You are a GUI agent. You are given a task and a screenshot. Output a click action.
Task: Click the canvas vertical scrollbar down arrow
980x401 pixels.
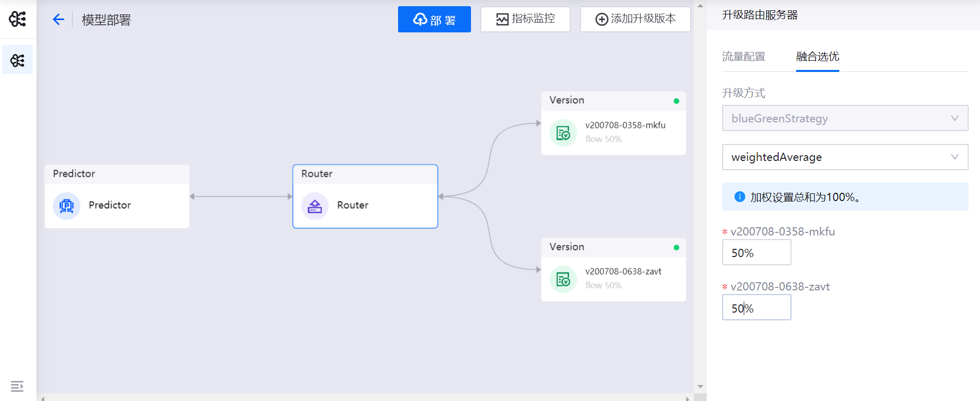click(x=700, y=387)
